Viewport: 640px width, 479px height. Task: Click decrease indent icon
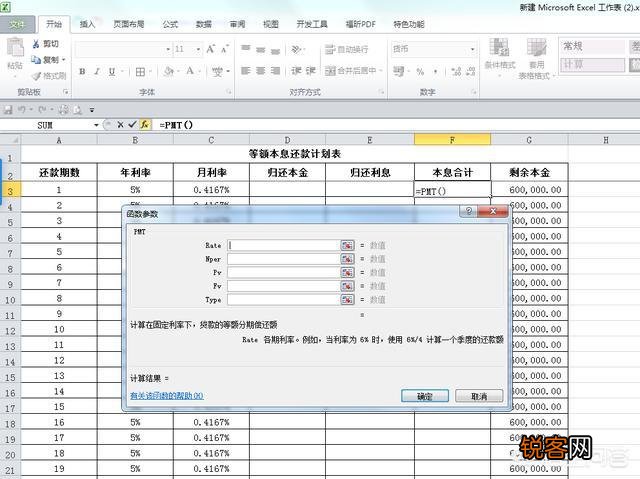[296, 71]
